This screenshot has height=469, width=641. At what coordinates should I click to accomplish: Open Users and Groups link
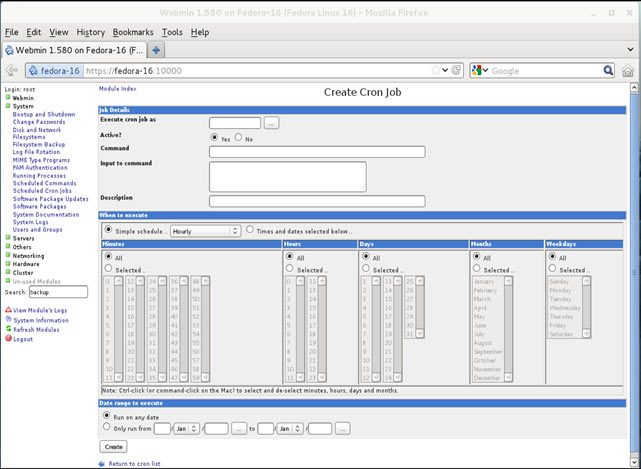[x=38, y=230]
